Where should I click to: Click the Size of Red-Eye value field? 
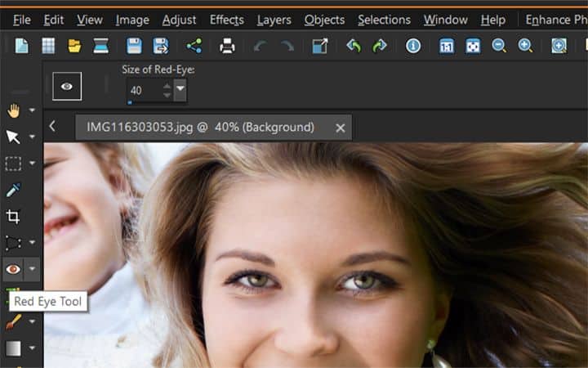[145, 90]
